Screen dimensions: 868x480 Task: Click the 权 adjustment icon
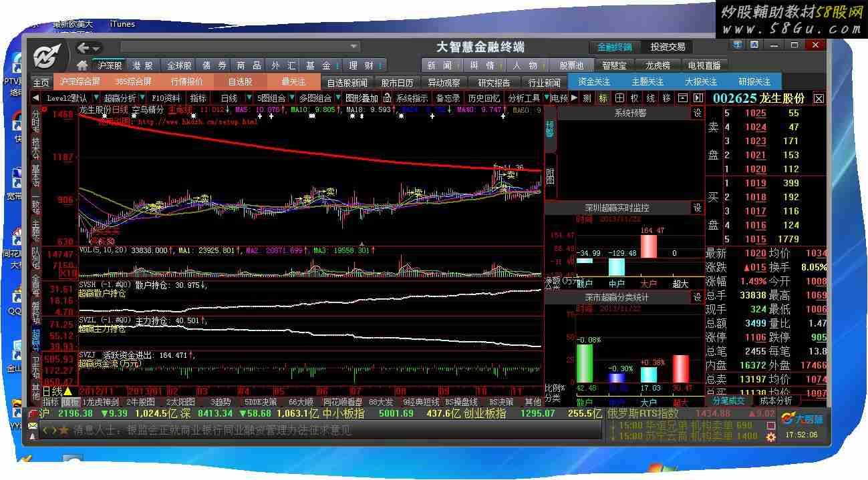point(635,98)
